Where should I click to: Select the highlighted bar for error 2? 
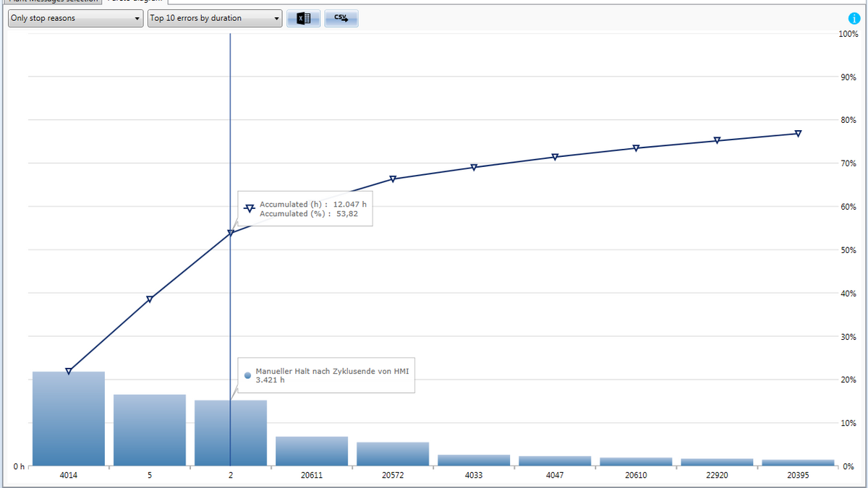(231, 433)
